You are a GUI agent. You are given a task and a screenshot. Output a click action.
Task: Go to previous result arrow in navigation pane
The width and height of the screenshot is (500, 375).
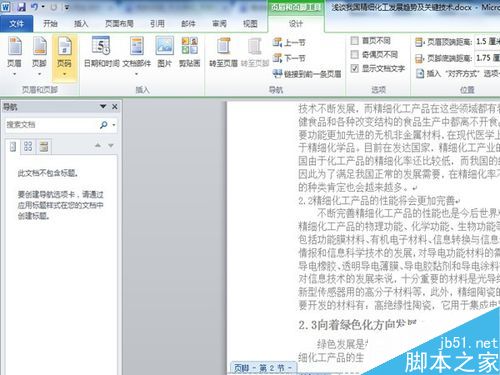(x=98, y=145)
